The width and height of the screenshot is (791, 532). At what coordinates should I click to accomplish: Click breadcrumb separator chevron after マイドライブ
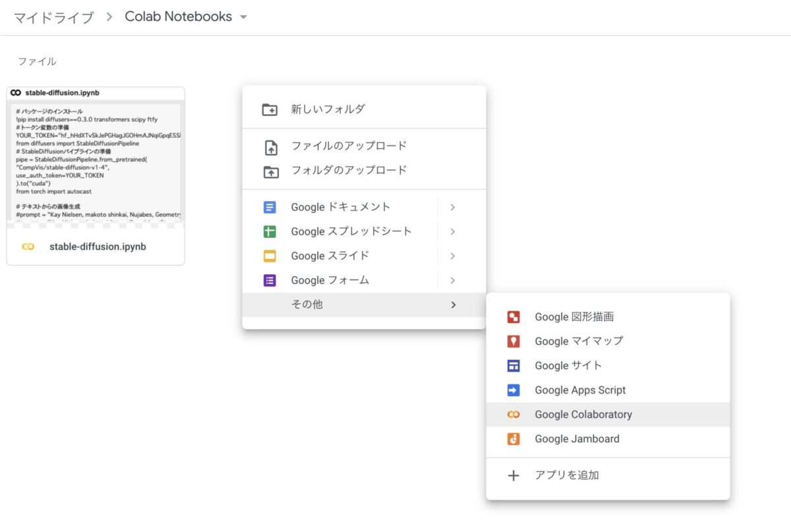click(x=110, y=17)
